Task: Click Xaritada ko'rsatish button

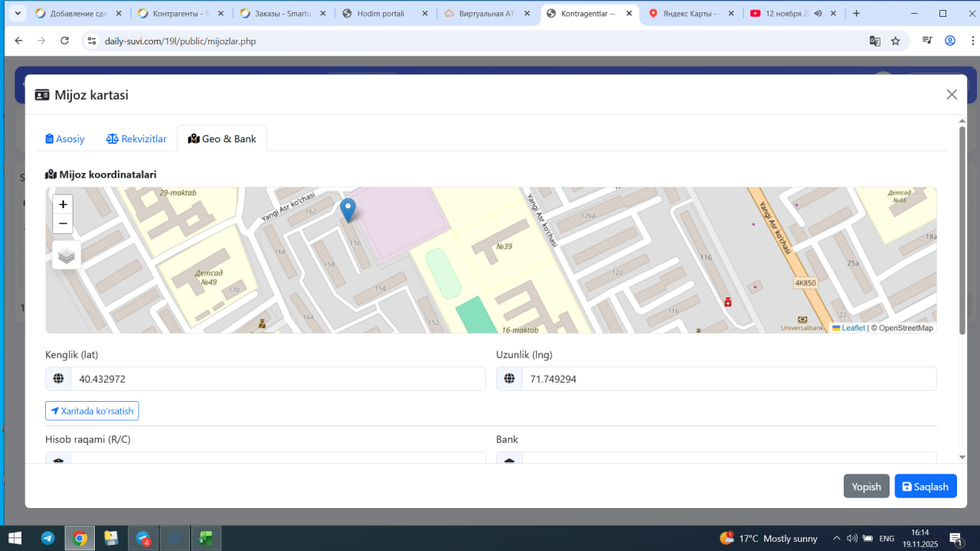Action: tap(92, 411)
